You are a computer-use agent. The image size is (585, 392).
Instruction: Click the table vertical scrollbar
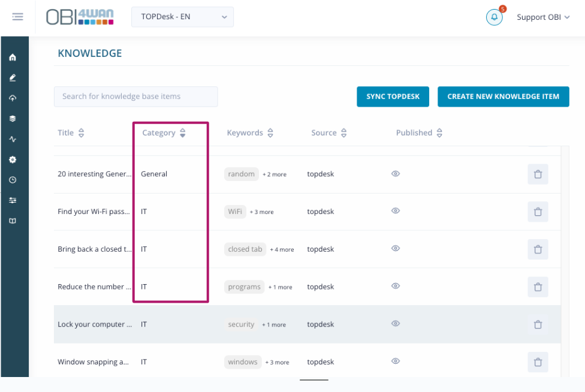click(x=565, y=261)
